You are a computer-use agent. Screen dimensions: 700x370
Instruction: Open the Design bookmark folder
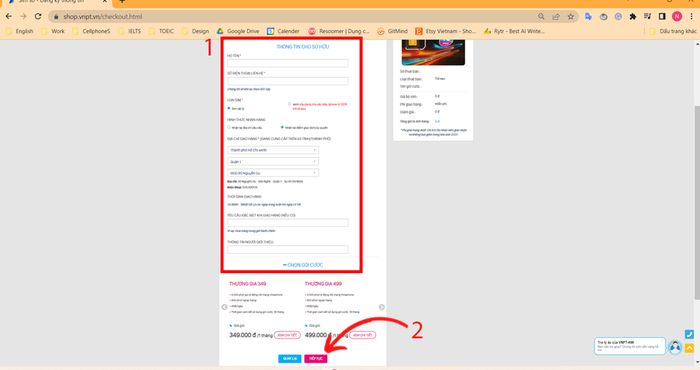click(x=196, y=31)
